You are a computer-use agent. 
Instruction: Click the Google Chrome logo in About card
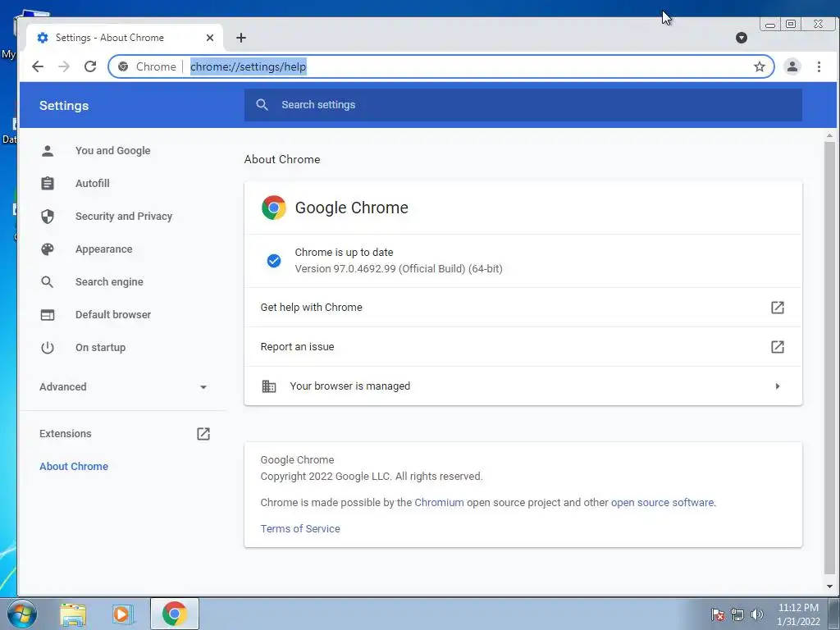pyautogui.click(x=274, y=208)
